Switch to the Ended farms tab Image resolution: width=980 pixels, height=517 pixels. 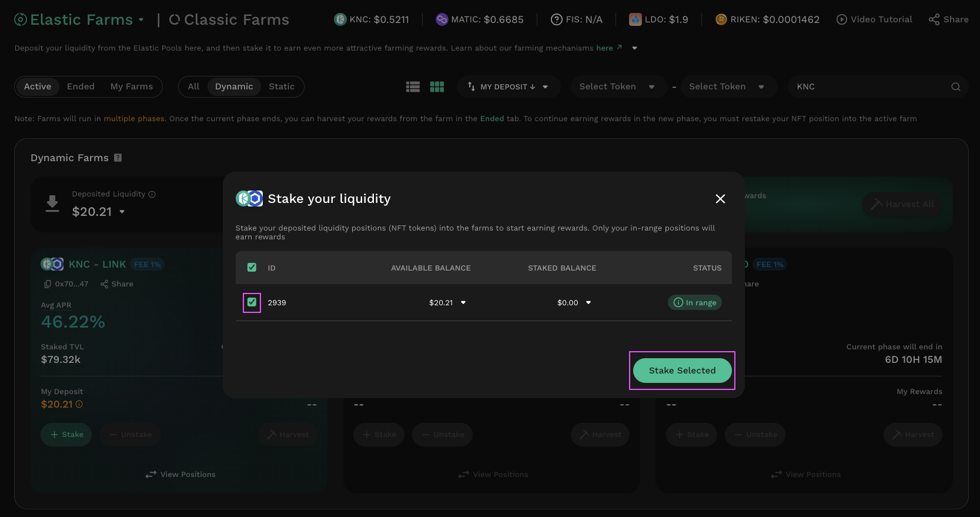[81, 86]
